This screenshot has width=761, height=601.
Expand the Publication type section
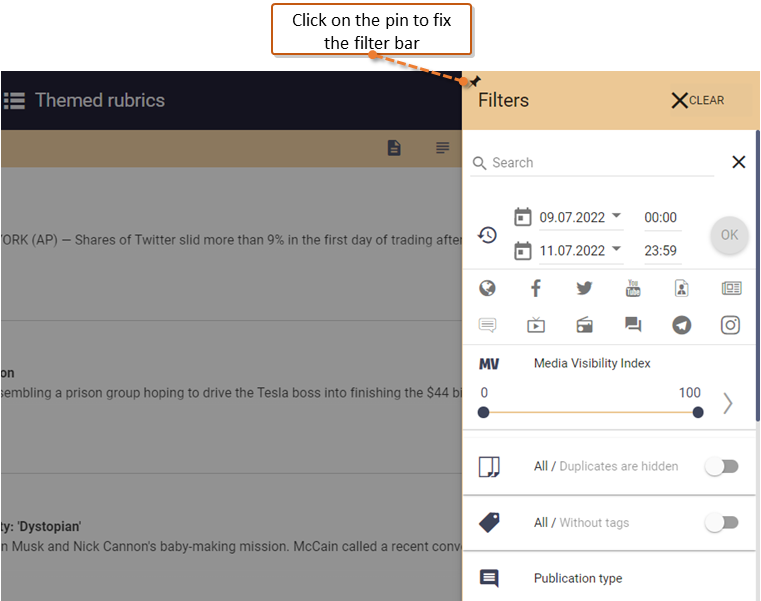point(609,578)
